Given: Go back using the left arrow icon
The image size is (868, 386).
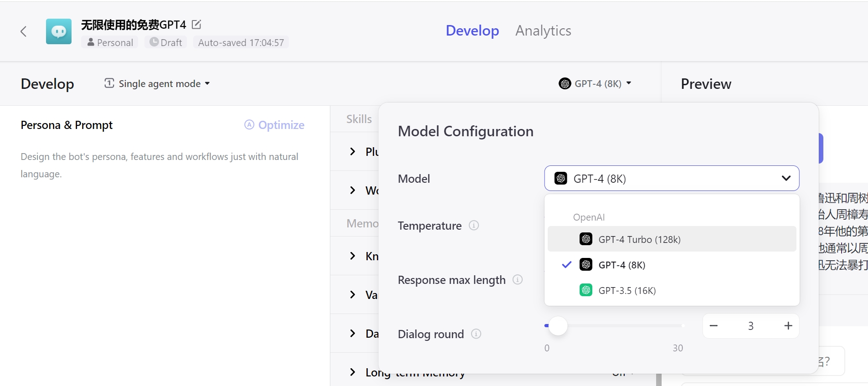Looking at the screenshot, I should click(24, 31).
